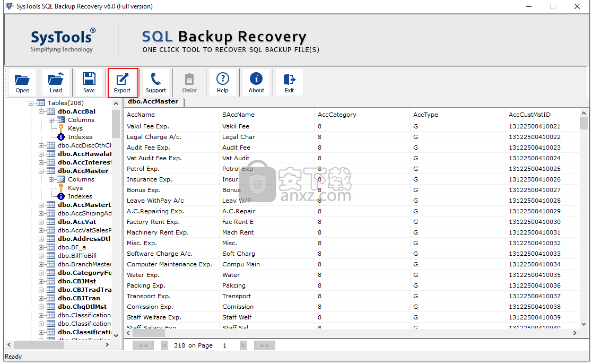Select Keys under dbo.AccBal
The height and width of the screenshot is (364, 592).
[x=75, y=128]
